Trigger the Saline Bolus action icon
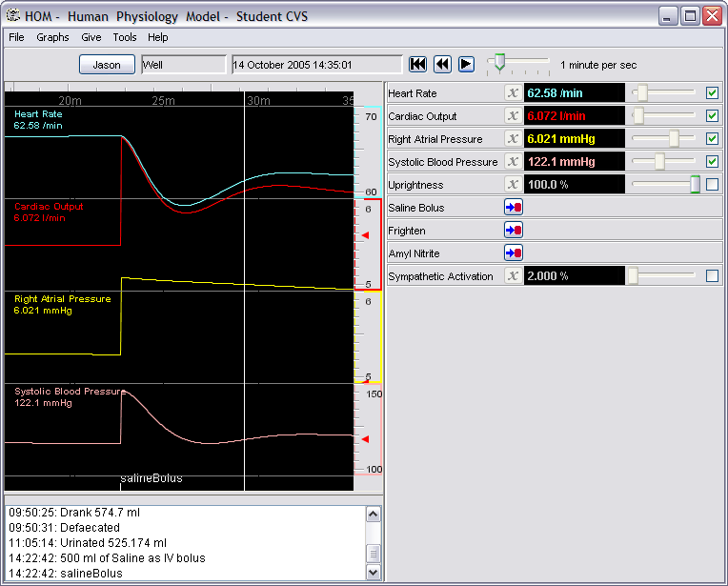 pyautogui.click(x=514, y=208)
